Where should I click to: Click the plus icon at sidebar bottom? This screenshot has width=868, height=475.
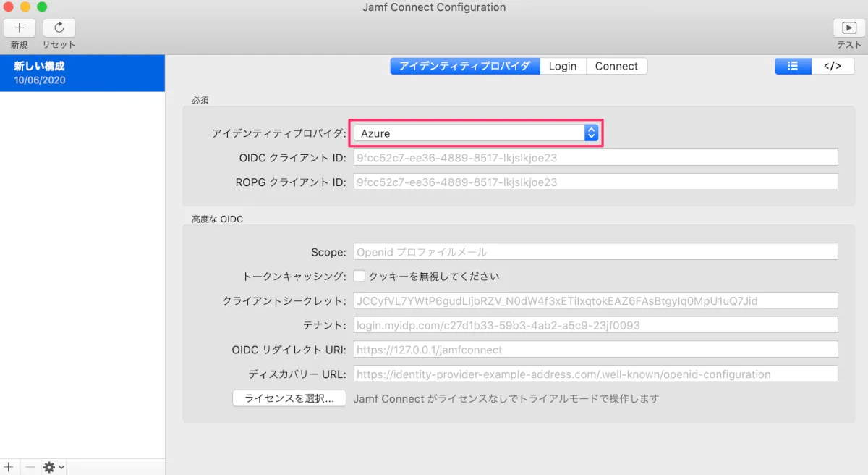pos(9,467)
